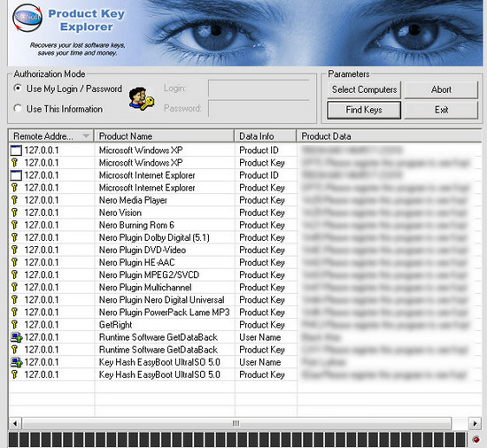Click the red status indicator light
Viewport: 487px width, 448px height.
point(475,439)
